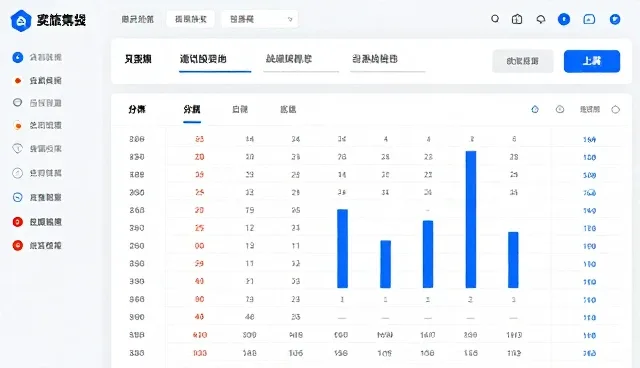Image resolution: width=640 pixels, height=368 pixels.
Task: Select the second-to-last sidebar item with red icon
Action: coord(37,222)
